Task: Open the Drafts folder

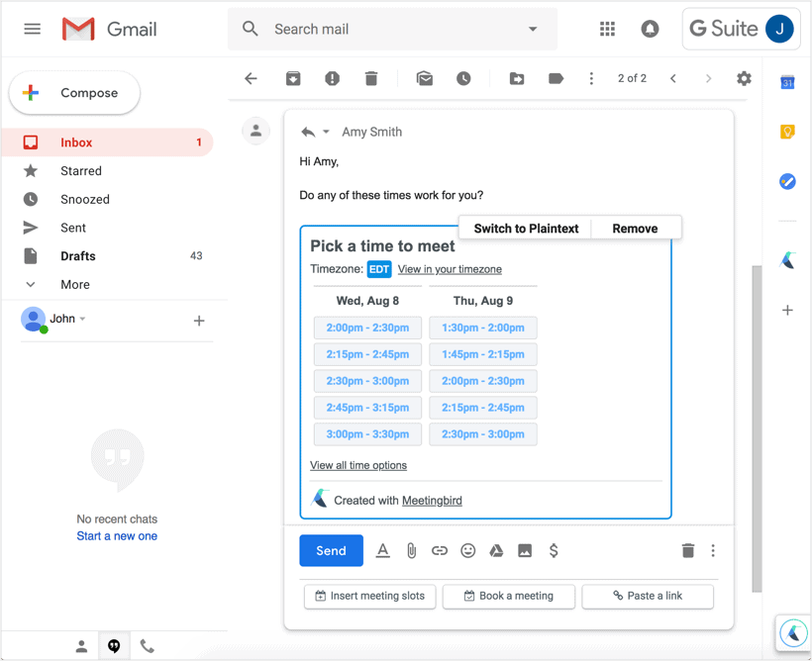Action: [x=108, y=255]
